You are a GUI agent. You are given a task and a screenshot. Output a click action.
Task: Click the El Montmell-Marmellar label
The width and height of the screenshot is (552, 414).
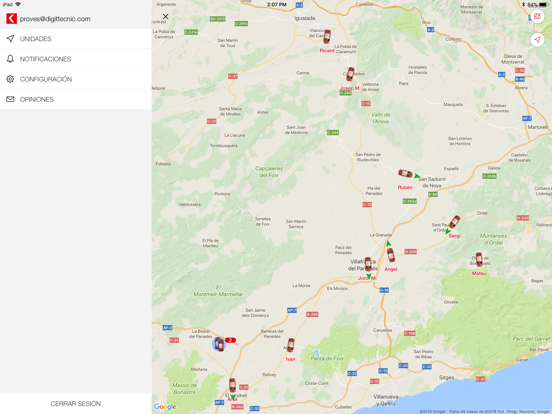pyautogui.click(x=218, y=291)
